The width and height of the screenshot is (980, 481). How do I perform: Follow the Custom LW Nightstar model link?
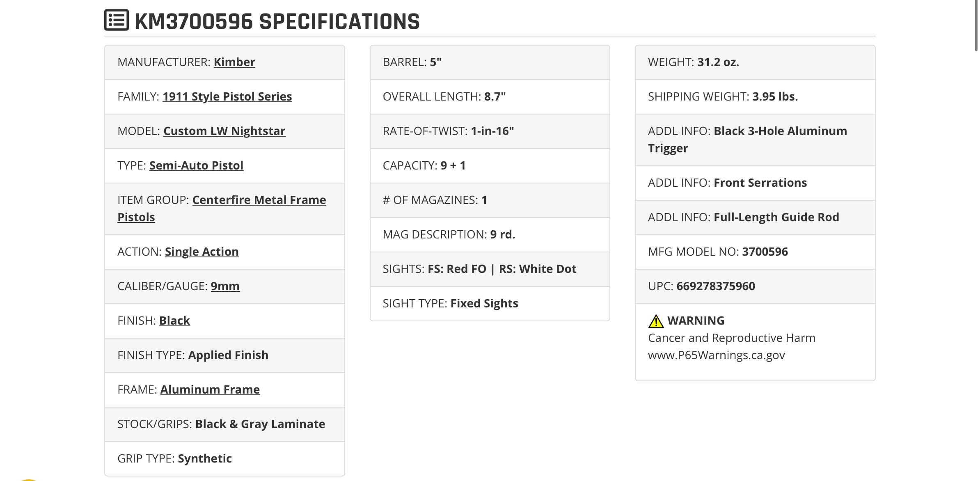[x=224, y=131]
